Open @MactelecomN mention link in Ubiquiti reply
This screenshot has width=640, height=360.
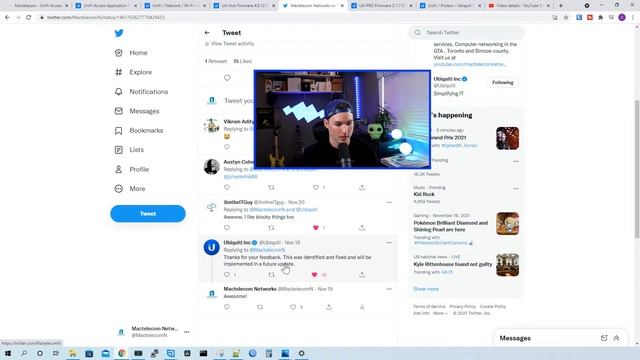(x=267, y=250)
